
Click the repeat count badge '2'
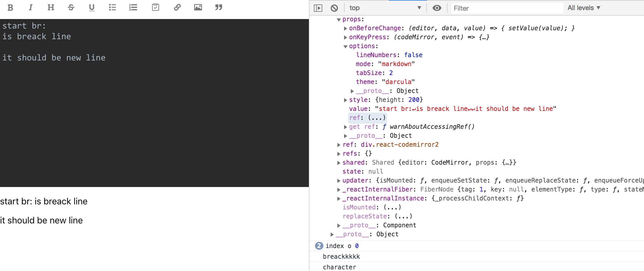click(319, 246)
